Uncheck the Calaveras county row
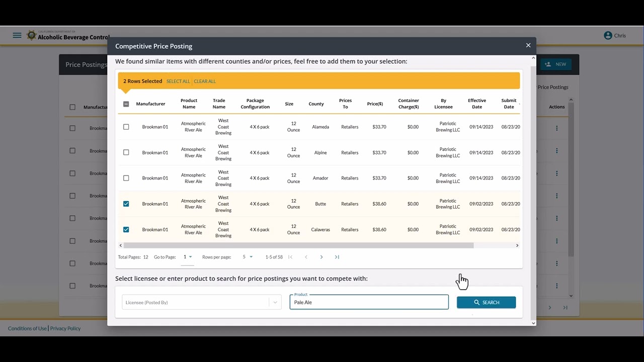This screenshot has width=644, height=362. [x=126, y=229]
